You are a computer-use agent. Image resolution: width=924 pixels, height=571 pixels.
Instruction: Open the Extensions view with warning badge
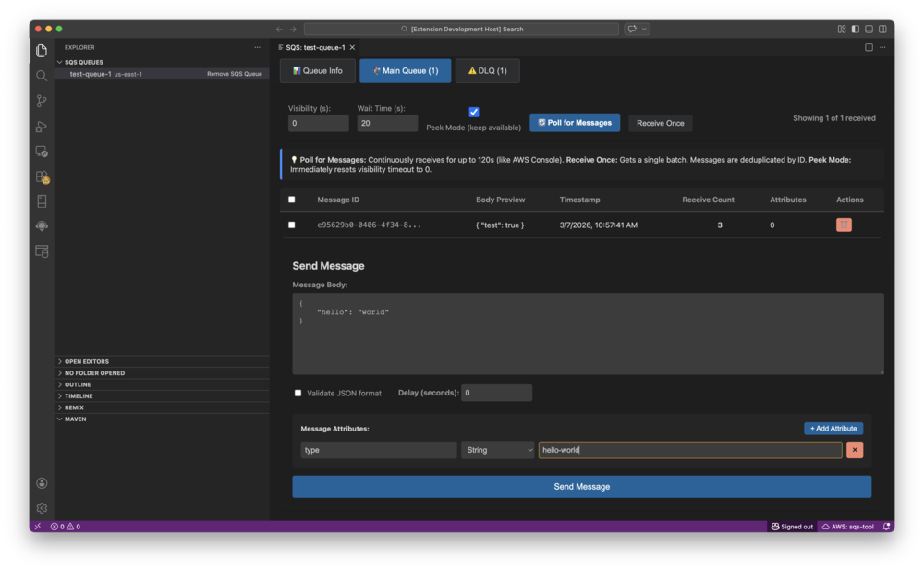click(42, 176)
